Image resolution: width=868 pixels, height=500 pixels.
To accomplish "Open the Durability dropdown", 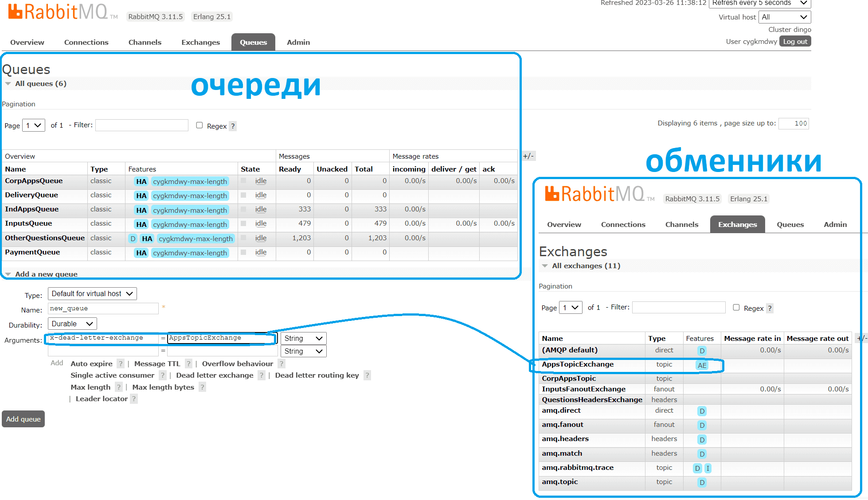I will tap(72, 324).
